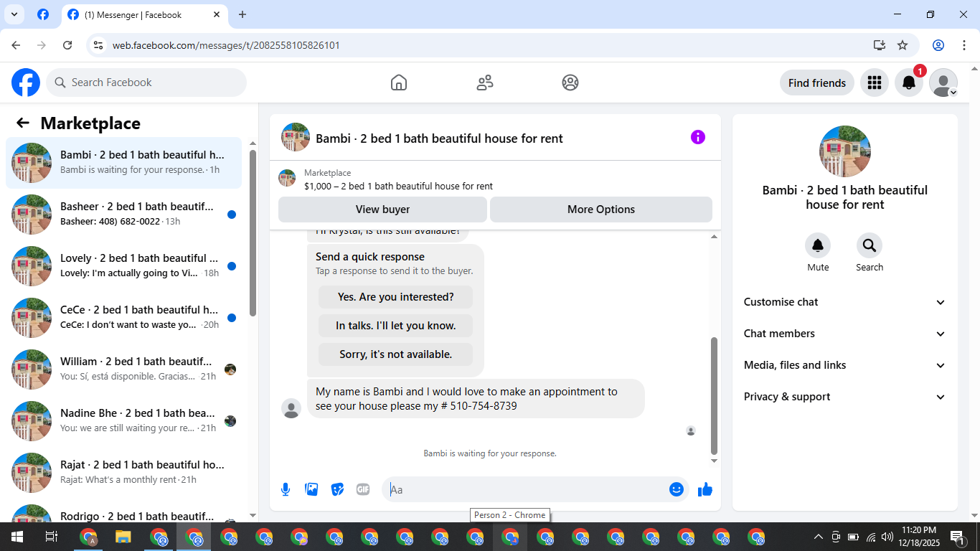
Task: Send a thumbs-up like
Action: 705,489
